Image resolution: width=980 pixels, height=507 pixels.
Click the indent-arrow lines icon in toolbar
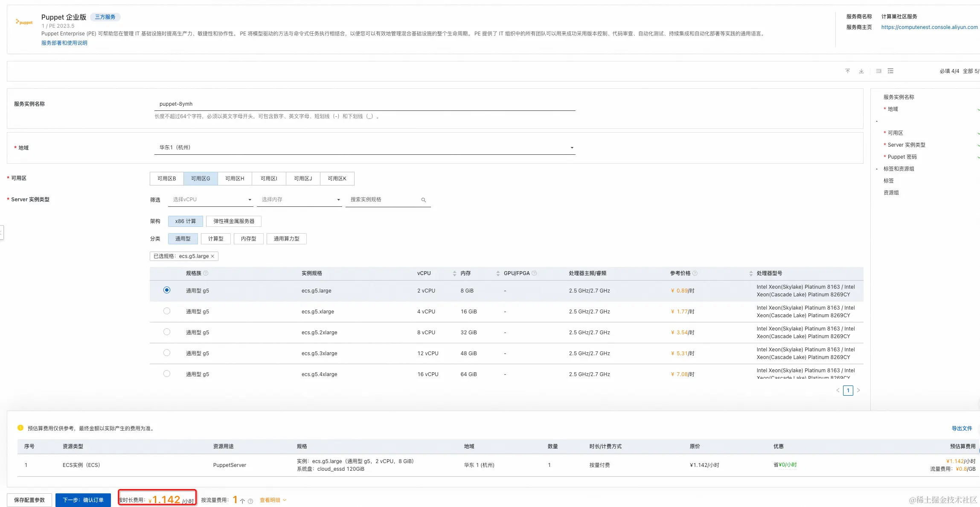point(879,71)
